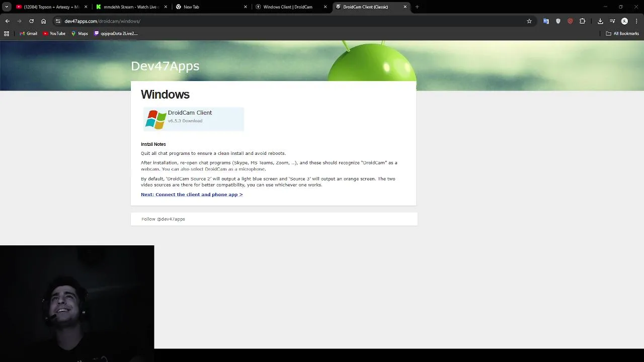
Task: Open the Google Translate extension icon
Action: point(546,21)
